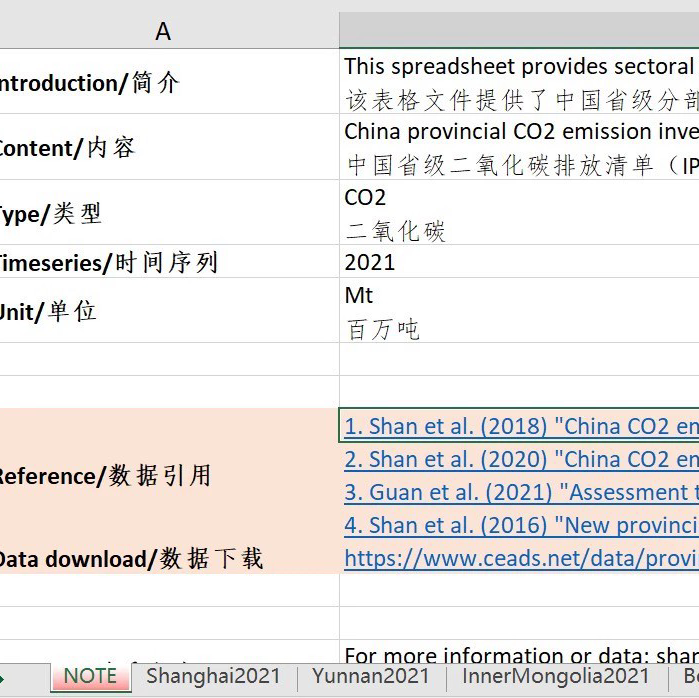This screenshot has height=698, width=699.
Task: Select column A by its header
Action: pyautogui.click(x=163, y=32)
